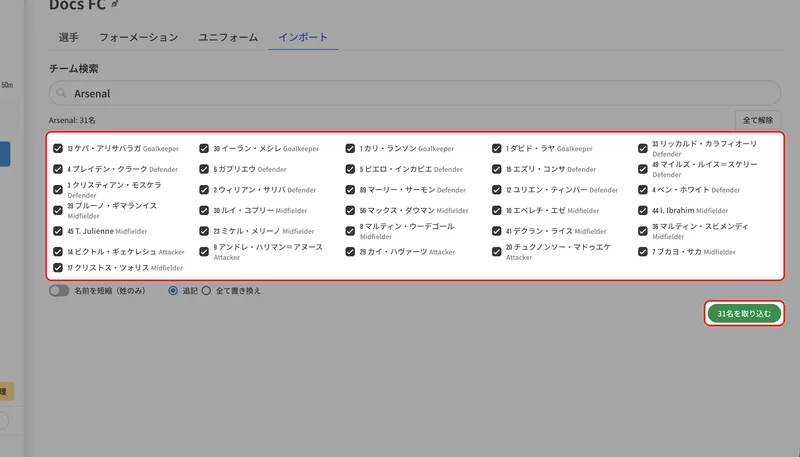Image resolution: width=800 pixels, height=457 pixels.
Task: Toggle the ブレイデン・クラーク checkbox
Action: [x=58, y=169]
